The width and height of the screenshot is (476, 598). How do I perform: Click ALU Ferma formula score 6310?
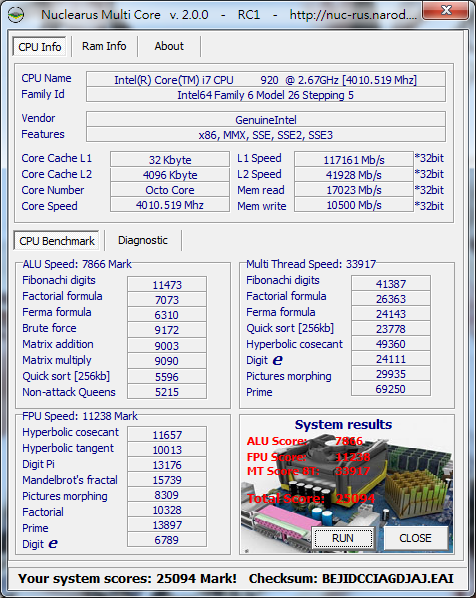(167, 315)
